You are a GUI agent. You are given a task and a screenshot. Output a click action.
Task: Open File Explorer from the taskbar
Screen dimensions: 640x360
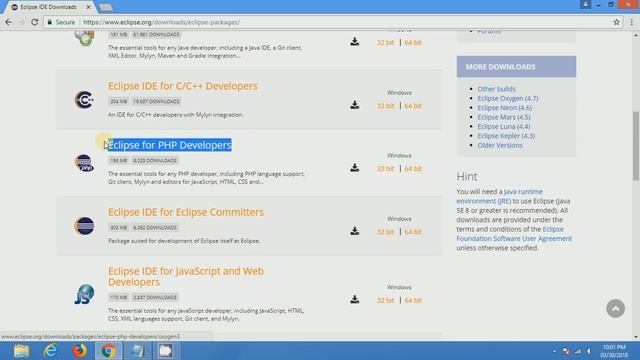pos(21,351)
